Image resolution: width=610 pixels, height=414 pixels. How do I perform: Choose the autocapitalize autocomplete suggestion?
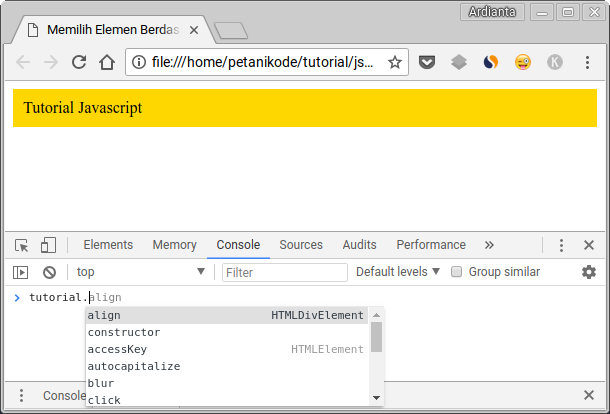pyautogui.click(x=226, y=366)
